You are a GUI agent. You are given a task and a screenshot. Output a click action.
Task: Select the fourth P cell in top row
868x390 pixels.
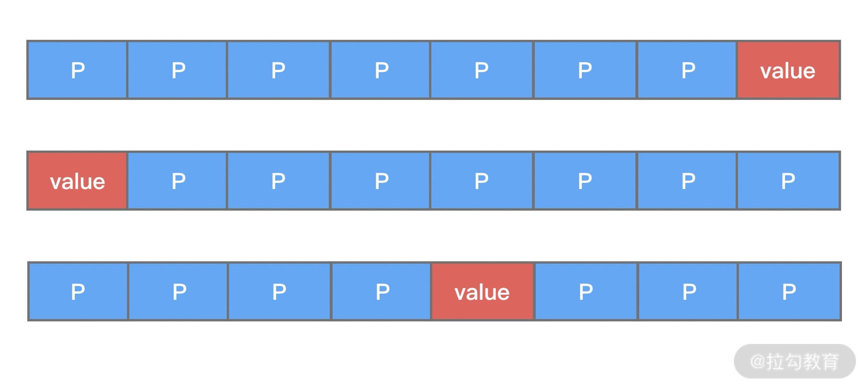tap(380, 70)
